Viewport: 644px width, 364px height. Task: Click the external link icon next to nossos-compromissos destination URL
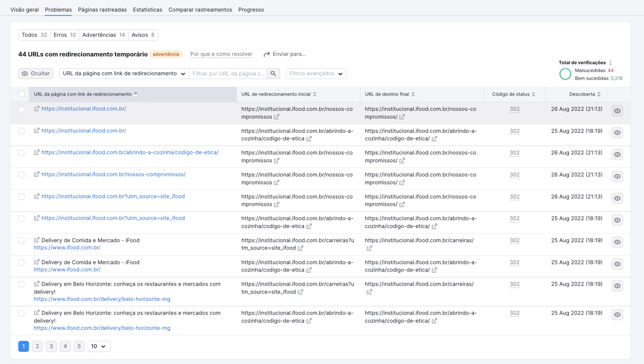[x=402, y=117]
